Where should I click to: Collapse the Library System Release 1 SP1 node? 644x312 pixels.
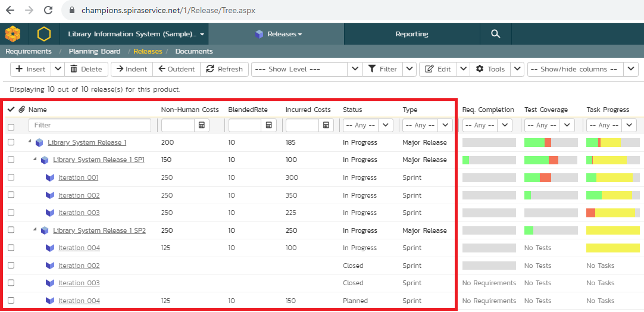[x=35, y=160]
